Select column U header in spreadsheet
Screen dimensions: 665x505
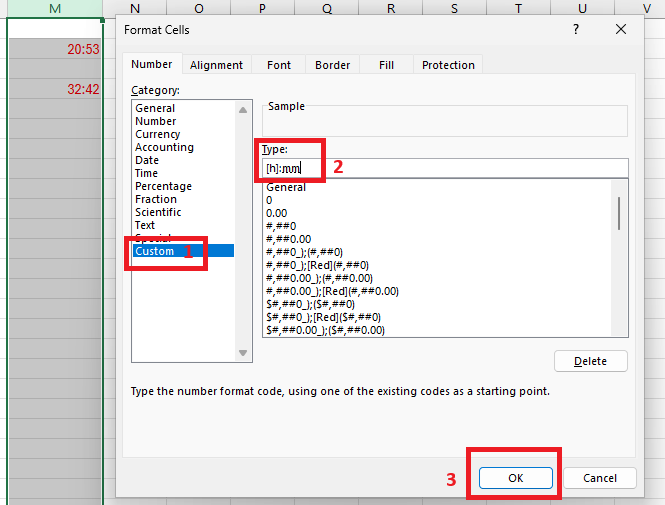point(582,8)
